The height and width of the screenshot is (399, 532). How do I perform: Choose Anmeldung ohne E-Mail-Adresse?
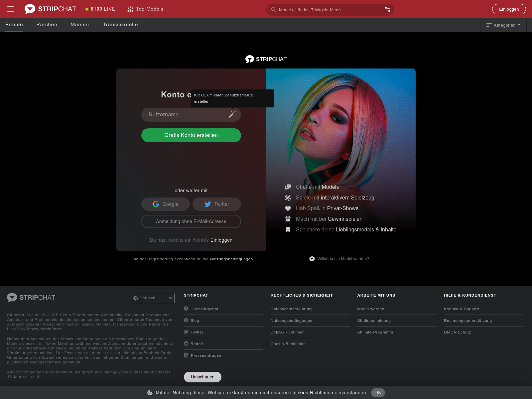(x=191, y=221)
